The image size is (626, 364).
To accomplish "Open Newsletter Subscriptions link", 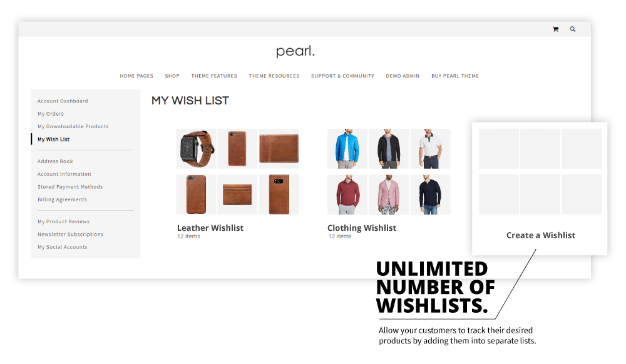I will click(x=70, y=235).
